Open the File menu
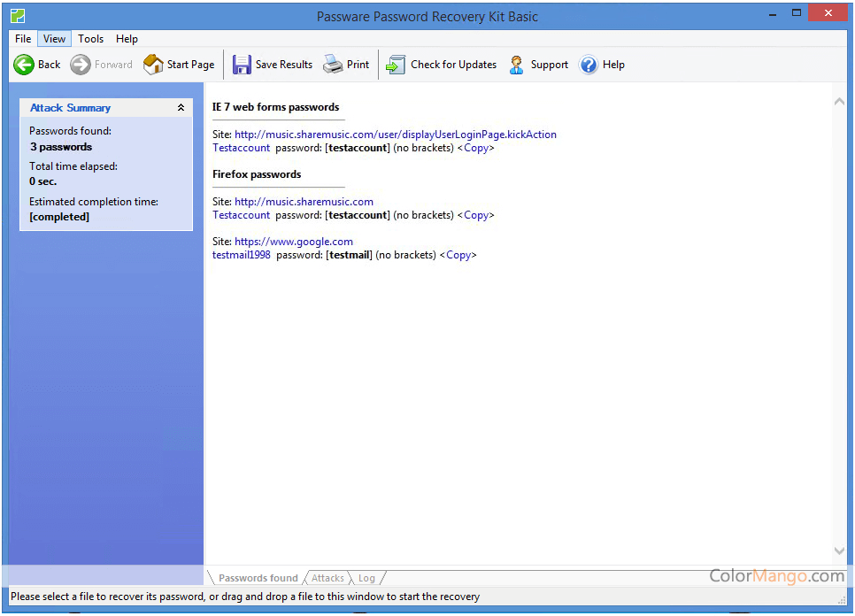Viewport: 855px width, 616px height. click(23, 39)
